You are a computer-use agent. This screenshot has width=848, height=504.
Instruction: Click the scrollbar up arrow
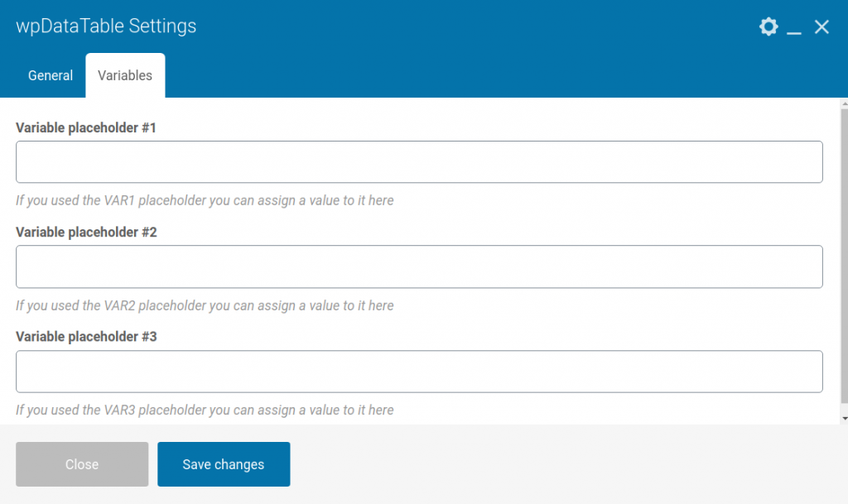pos(842,104)
